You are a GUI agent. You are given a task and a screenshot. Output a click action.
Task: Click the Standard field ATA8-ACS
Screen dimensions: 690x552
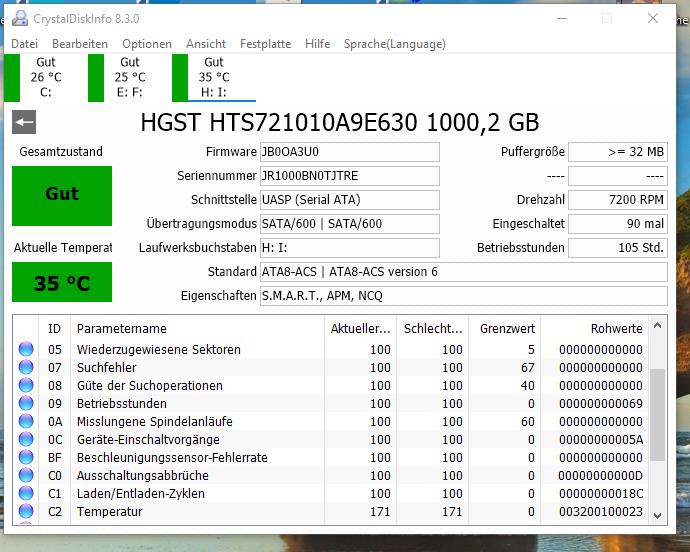[464, 272]
